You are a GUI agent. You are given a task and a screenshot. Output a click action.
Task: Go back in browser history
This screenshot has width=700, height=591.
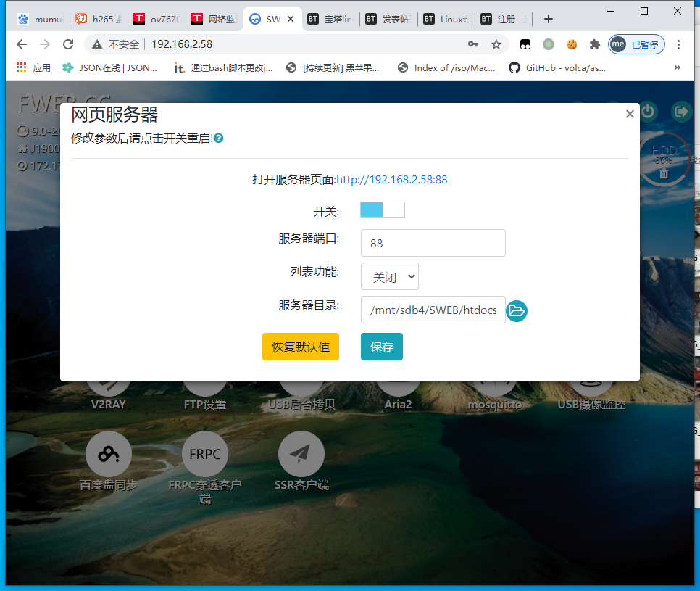(x=22, y=44)
